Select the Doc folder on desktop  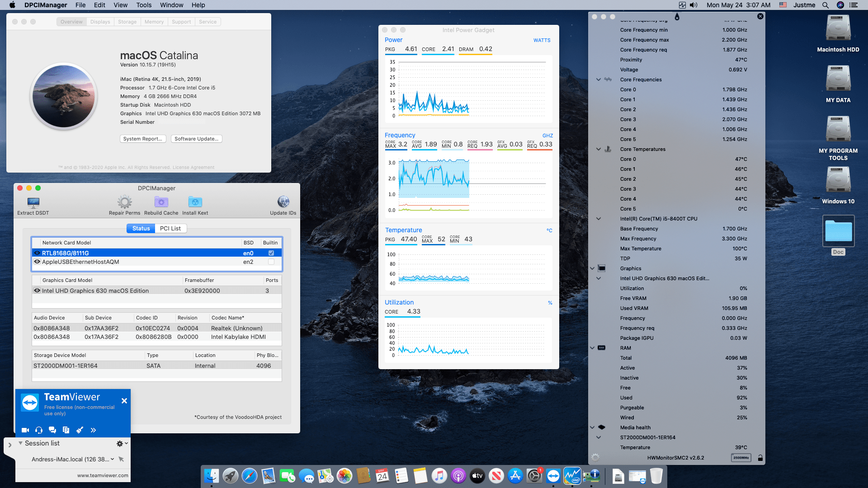pyautogui.click(x=838, y=235)
